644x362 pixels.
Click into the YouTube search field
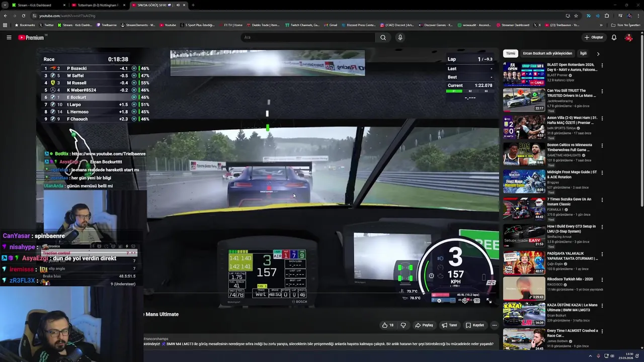point(307,37)
